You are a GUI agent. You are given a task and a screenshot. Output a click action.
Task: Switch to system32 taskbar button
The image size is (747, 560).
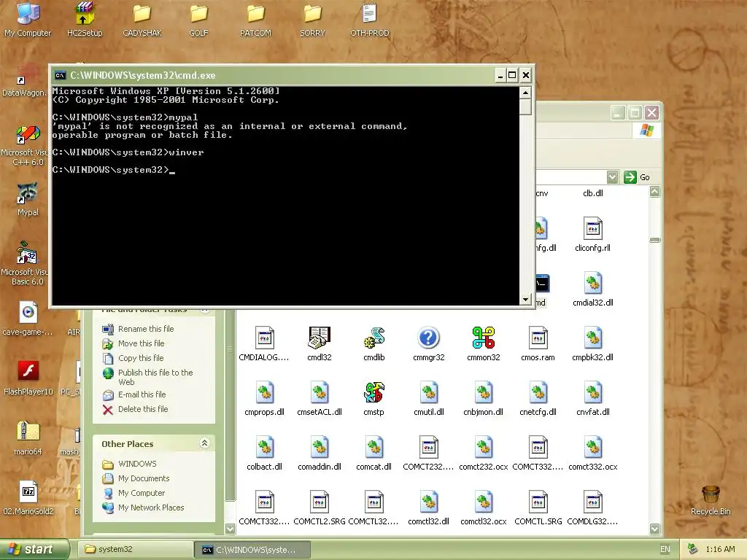136,550
